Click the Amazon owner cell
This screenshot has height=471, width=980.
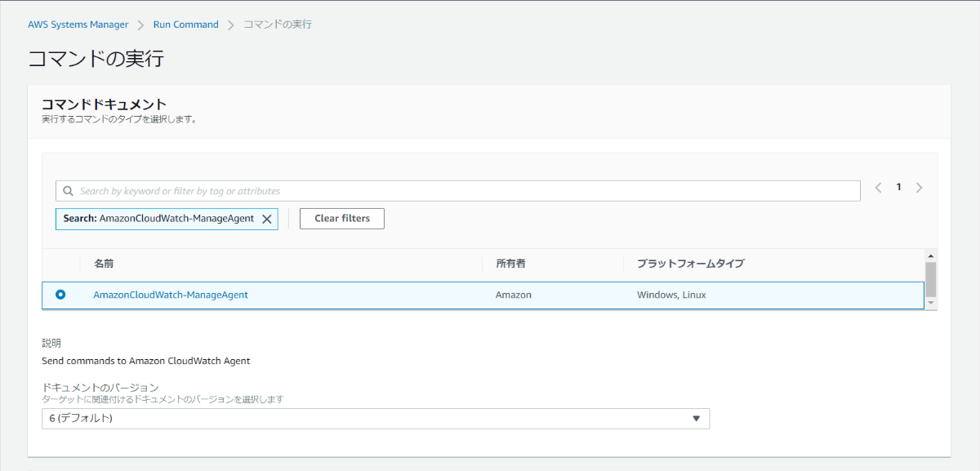pyautogui.click(x=514, y=295)
